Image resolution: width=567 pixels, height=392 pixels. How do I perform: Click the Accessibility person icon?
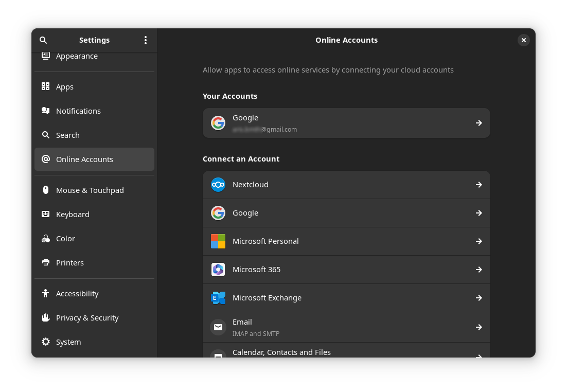(x=46, y=293)
